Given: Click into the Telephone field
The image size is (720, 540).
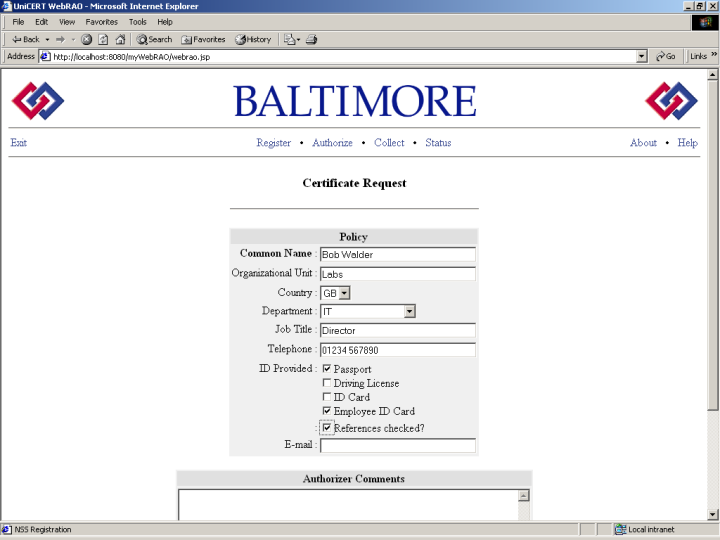Looking at the screenshot, I should click(398, 350).
